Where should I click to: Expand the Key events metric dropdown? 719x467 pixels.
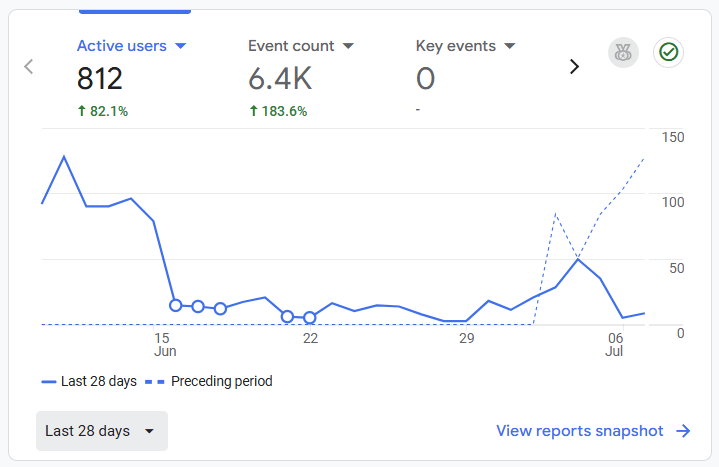point(509,46)
